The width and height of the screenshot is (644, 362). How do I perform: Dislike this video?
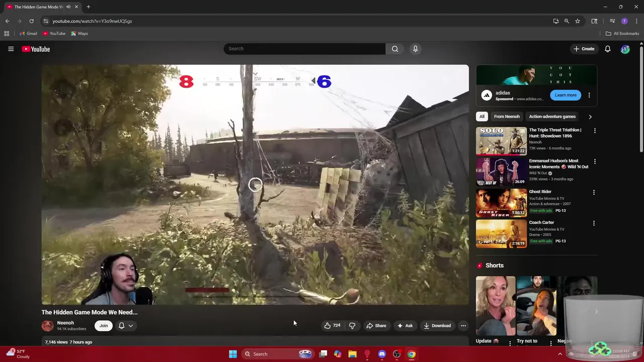click(x=352, y=326)
